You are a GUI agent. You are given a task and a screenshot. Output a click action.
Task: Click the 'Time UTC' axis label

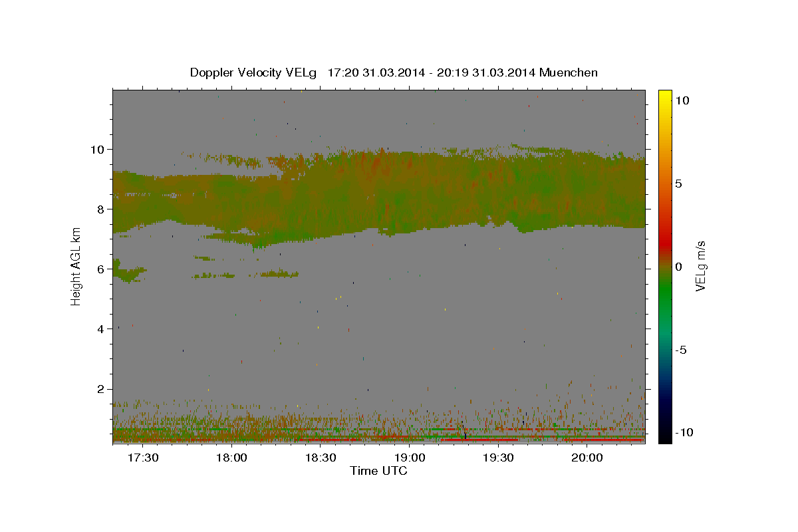(378, 471)
